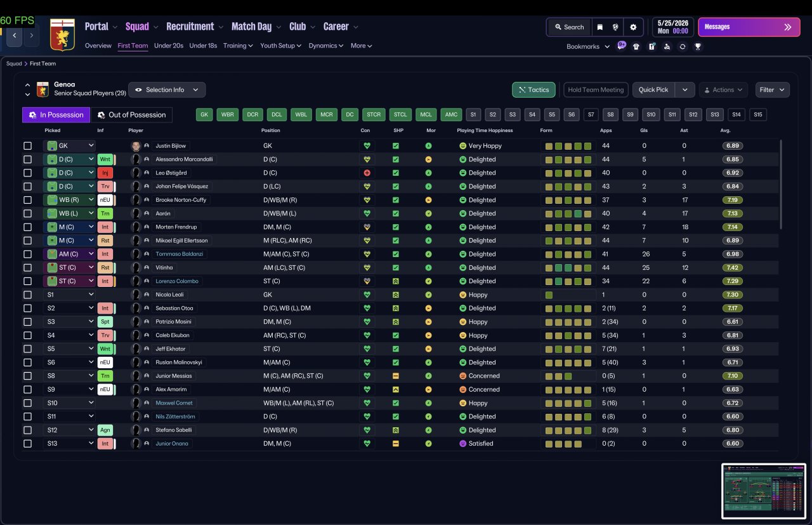The height and width of the screenshot is (525, 812).
Task: Tick the checkbox on Junior Onana's row
Action: 27,444
